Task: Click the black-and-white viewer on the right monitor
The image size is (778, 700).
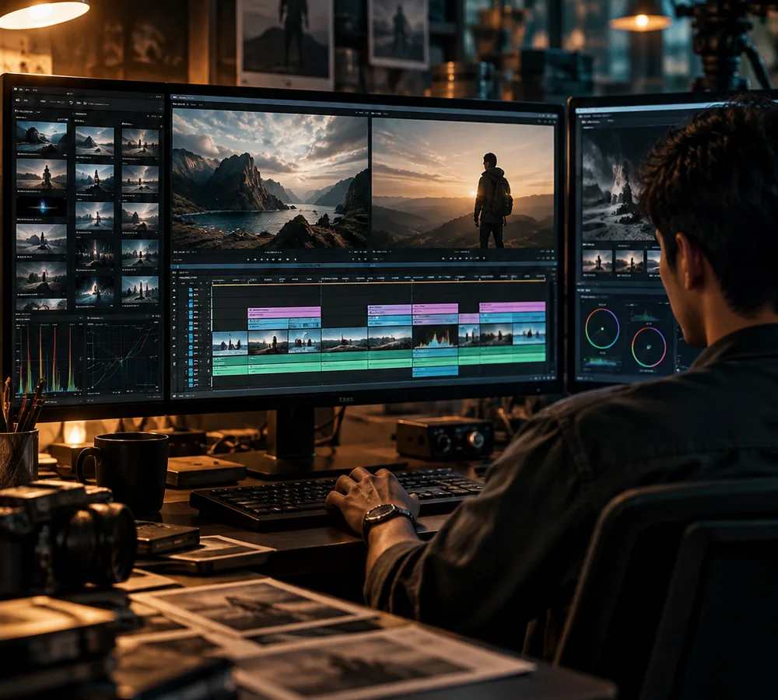Action: click(620, 184)
